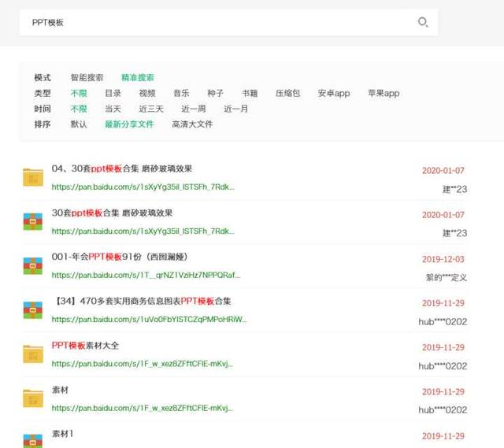This screenshot has width=504, height=448.
Task: Click uploader name 黎的***定义
Action: tap(447, 278)
